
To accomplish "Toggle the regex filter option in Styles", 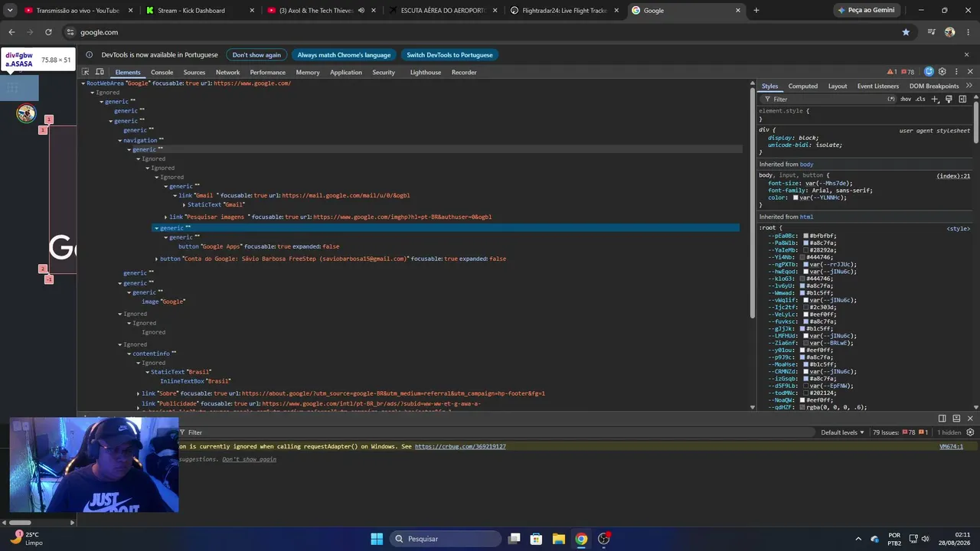I will click(891, 99).
